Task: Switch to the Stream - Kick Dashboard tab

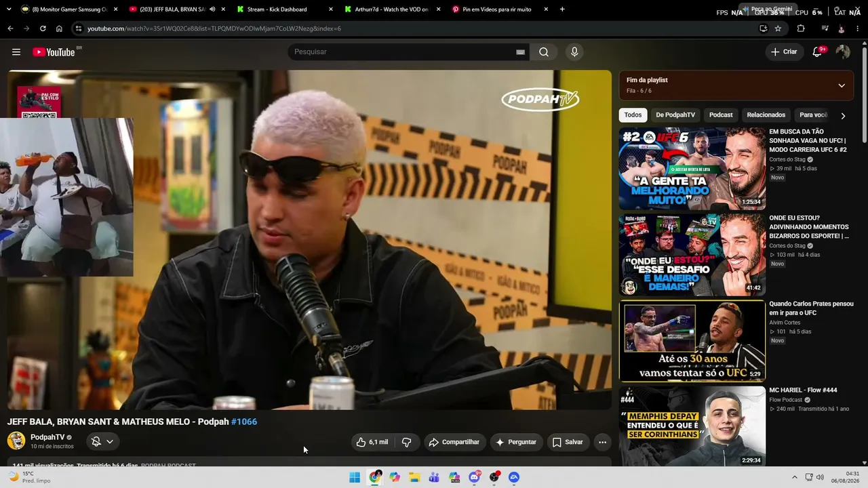Action: pyautogui.click(x=284, y=9)
